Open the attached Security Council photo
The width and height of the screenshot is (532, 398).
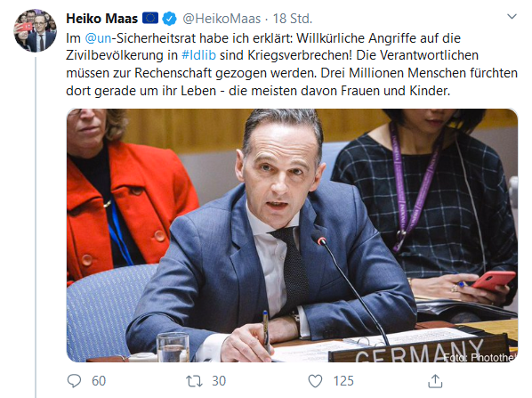click(292, 235)
